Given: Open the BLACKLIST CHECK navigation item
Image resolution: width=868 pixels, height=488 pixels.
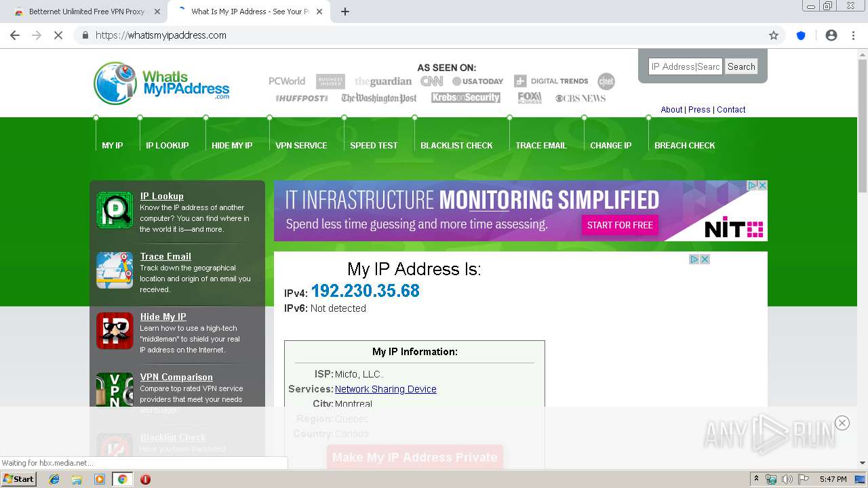Looking at the screenshot, I should pyautogui.click(x=456, y=146).
